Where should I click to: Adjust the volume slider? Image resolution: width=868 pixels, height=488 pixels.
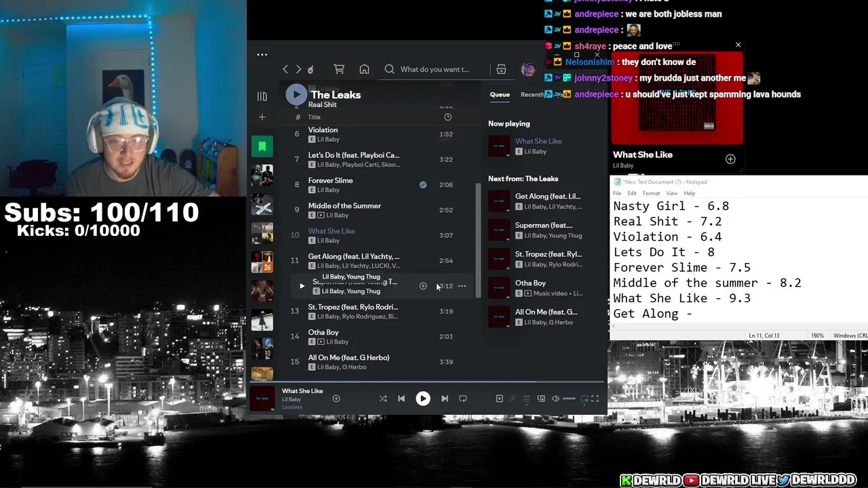(x=569, y=399)
